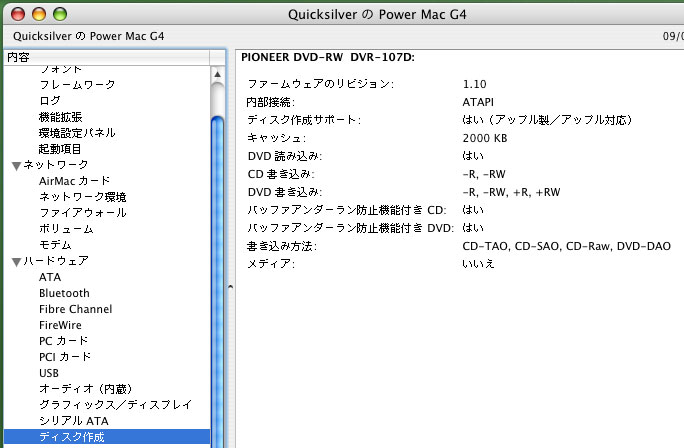Collapse the ハードウェア disclosure triangle

(16, 261)
